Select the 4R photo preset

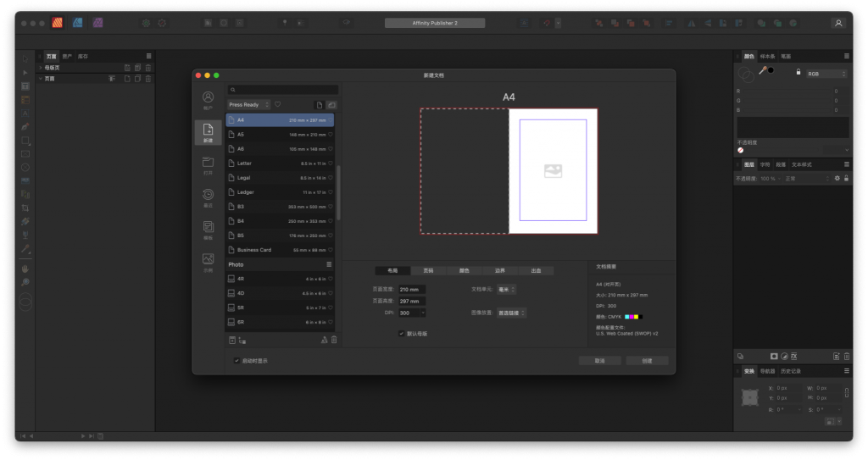(280, 279)
